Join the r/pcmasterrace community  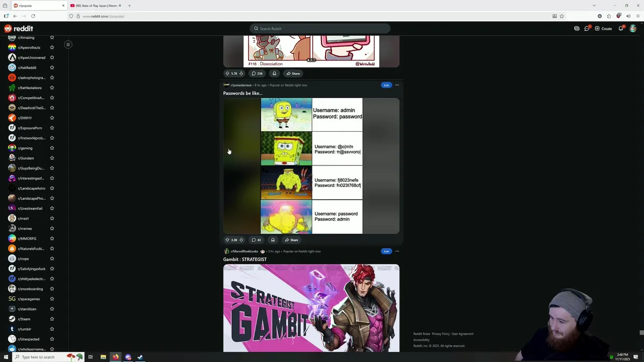pyautogui.click(x=386, y=85)
